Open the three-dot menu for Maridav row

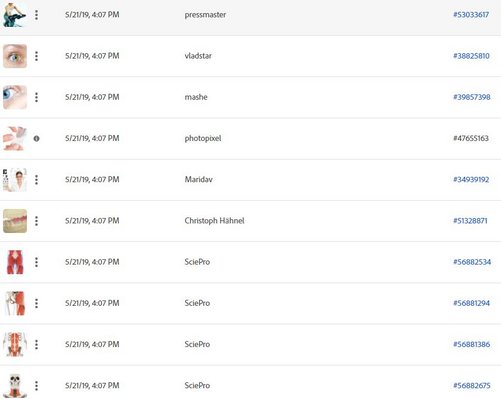click(x=36, y=180)
